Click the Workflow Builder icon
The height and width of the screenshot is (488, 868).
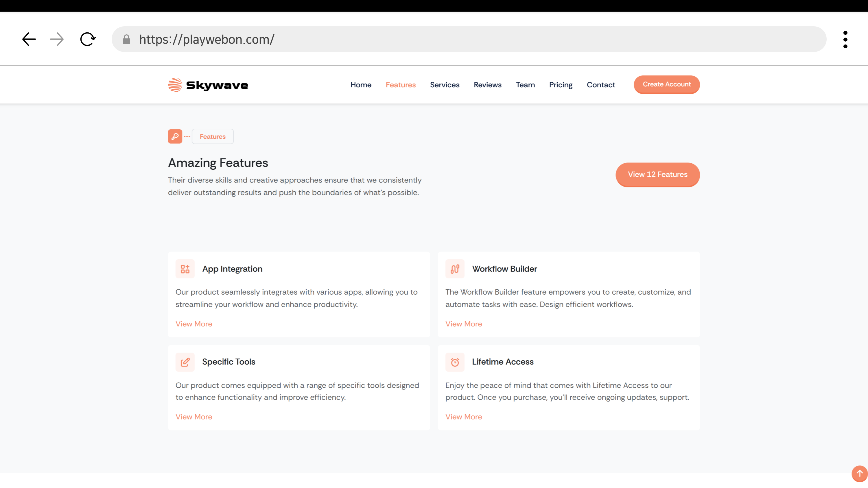[455, 269]
